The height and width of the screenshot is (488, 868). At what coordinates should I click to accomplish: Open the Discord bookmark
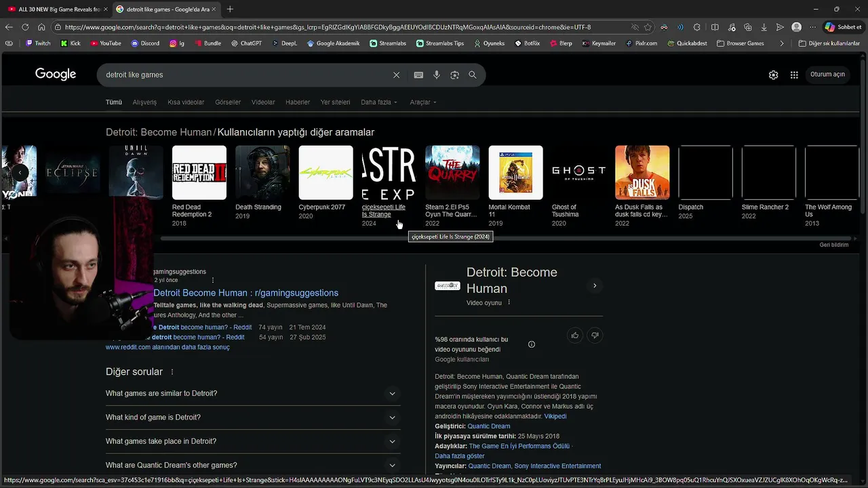tap(145, 43)
